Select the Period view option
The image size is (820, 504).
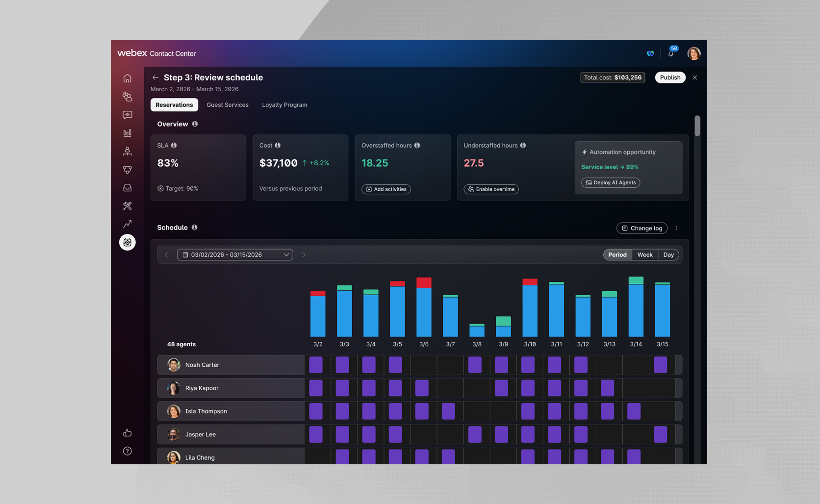(x=617, y=255)
